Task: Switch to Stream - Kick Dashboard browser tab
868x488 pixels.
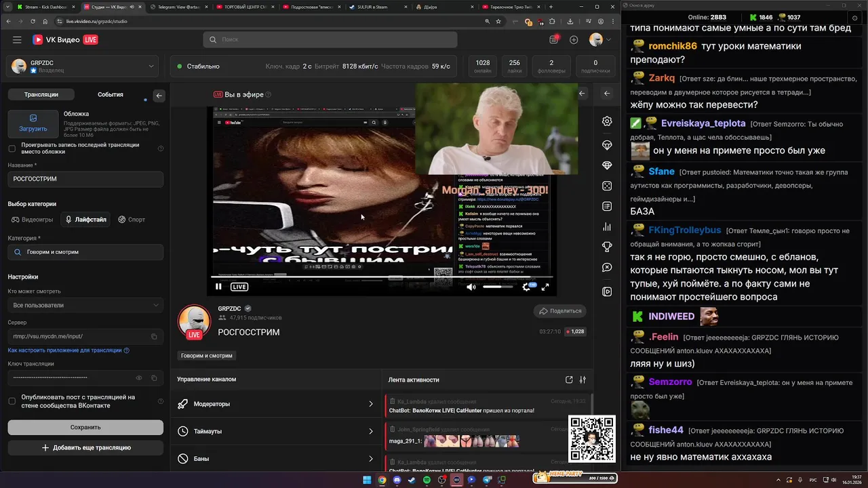Action: tap(45, 7)
